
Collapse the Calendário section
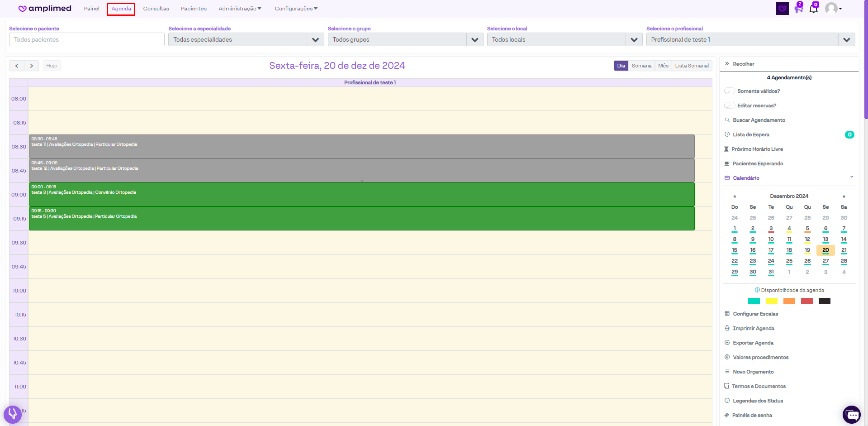pos(851,177)
